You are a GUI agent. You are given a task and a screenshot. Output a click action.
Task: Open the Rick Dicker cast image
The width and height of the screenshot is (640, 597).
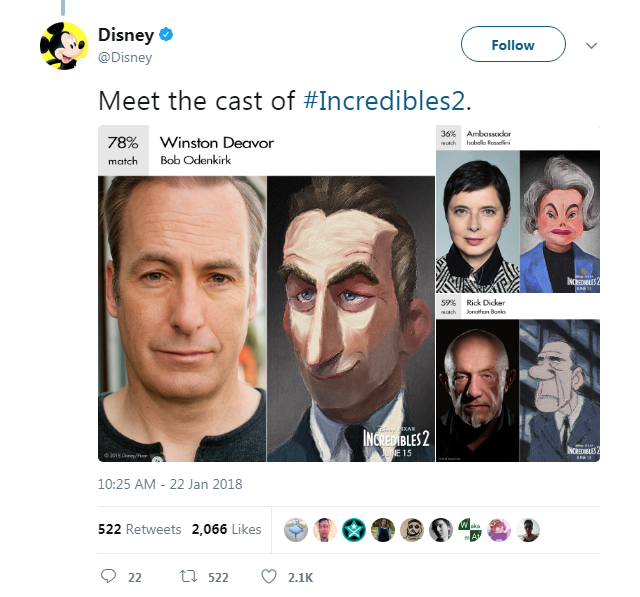coord(518,378)
